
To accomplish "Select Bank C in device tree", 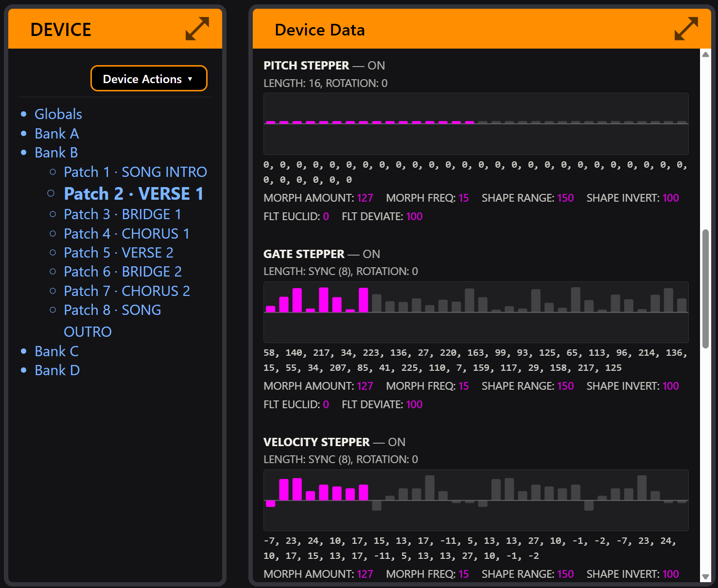I will click(57, 351).
